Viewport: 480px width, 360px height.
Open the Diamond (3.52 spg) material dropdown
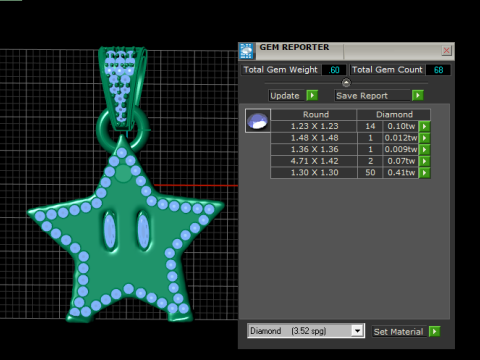(x=357, y=331)
